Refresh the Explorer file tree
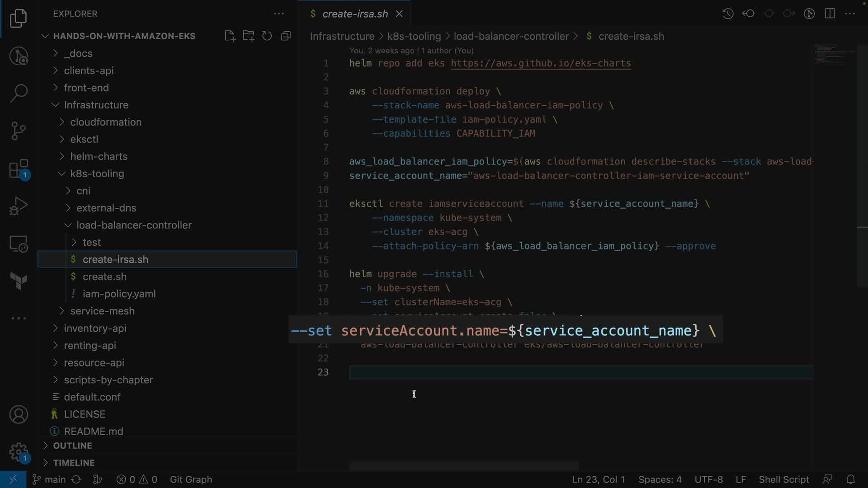 coord(267,36)
